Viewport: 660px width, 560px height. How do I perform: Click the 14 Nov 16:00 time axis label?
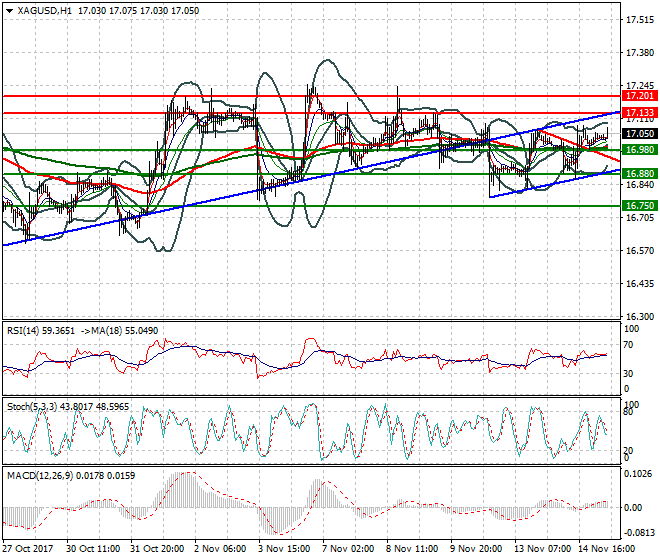point(607,549)
